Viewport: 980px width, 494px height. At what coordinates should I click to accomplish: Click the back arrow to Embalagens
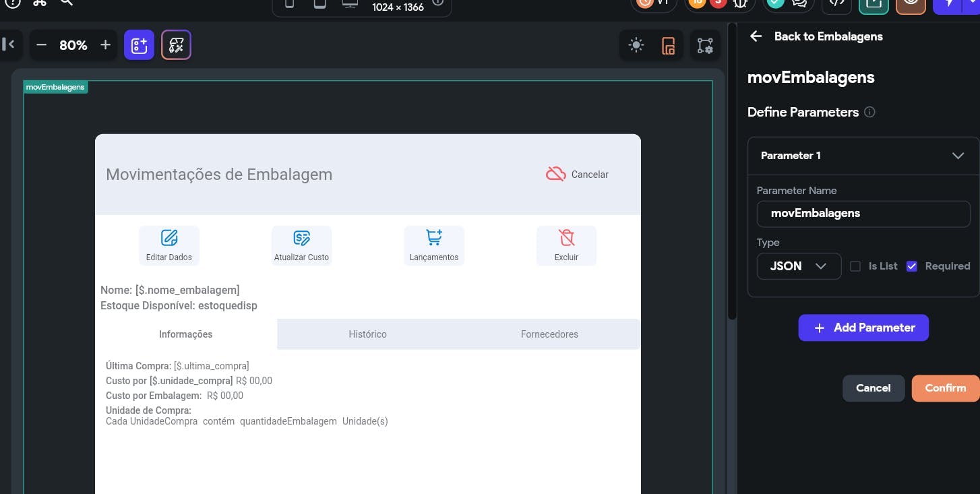point(756,36)
